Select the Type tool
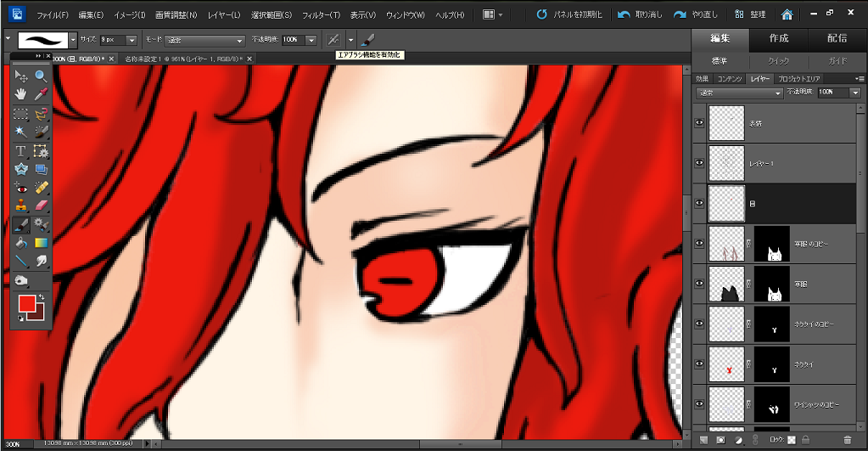Screen dimensions: 868x451 21,150
